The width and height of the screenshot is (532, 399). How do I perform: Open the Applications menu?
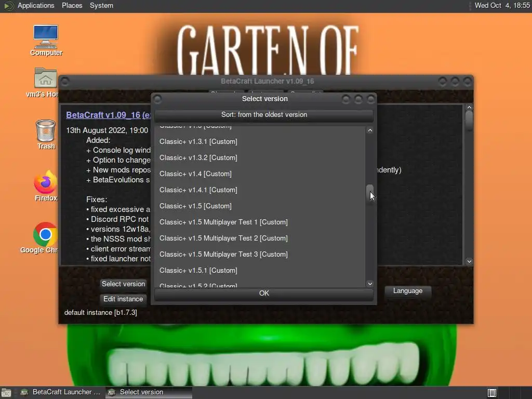click(36, 6)
